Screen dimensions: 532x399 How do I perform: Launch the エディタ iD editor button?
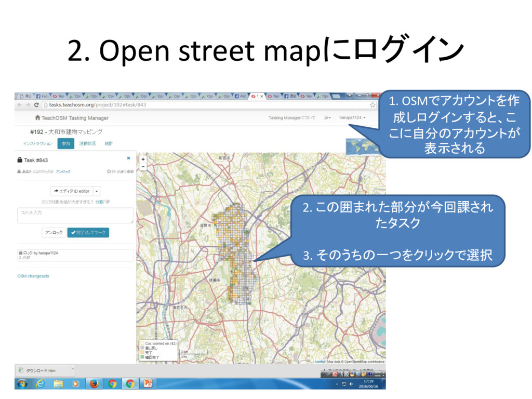coord(72,191)
